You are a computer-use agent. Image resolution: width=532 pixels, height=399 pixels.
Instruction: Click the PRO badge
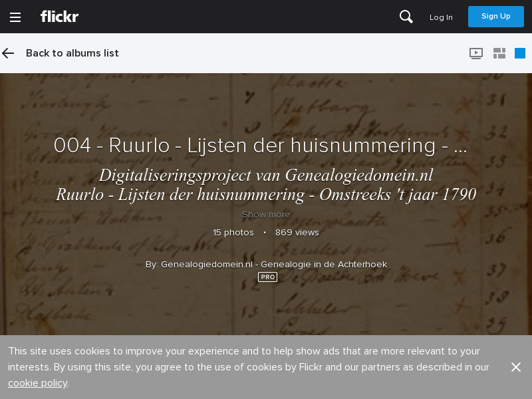pos(267,277)
